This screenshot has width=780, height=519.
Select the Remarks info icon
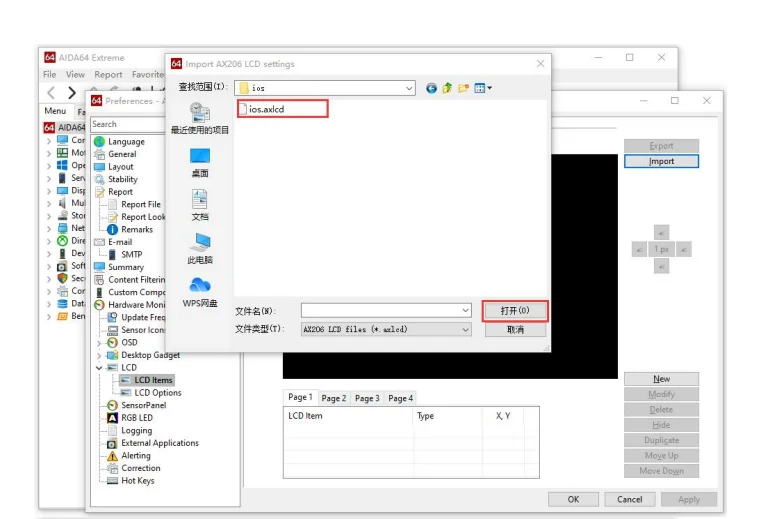[x=112, y=229]
